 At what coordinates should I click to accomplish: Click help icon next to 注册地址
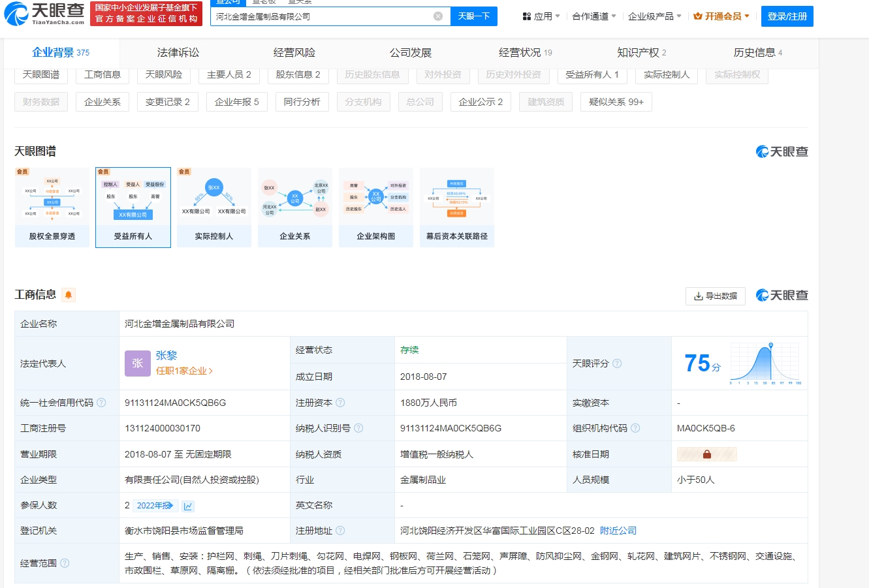(340, 531)
